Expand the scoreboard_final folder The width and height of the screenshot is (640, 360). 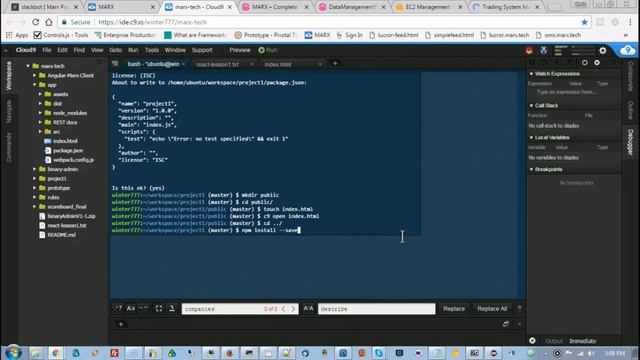35,207
